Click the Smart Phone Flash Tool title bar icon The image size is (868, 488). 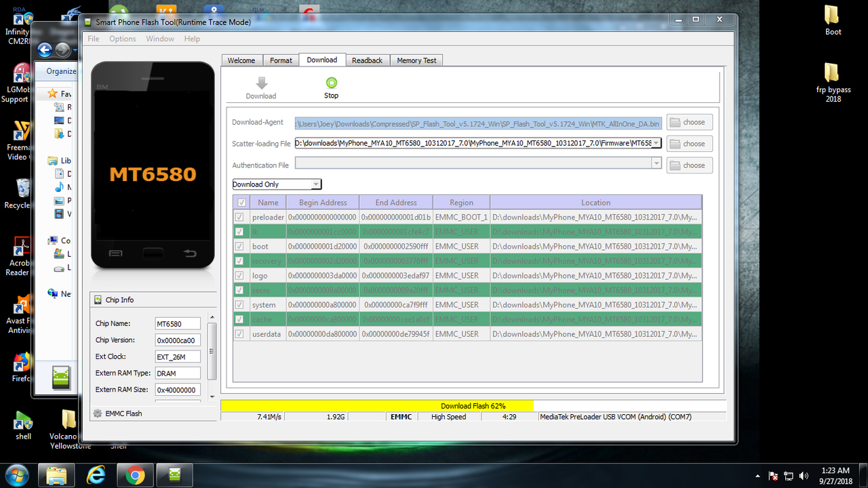click(87, 22)
